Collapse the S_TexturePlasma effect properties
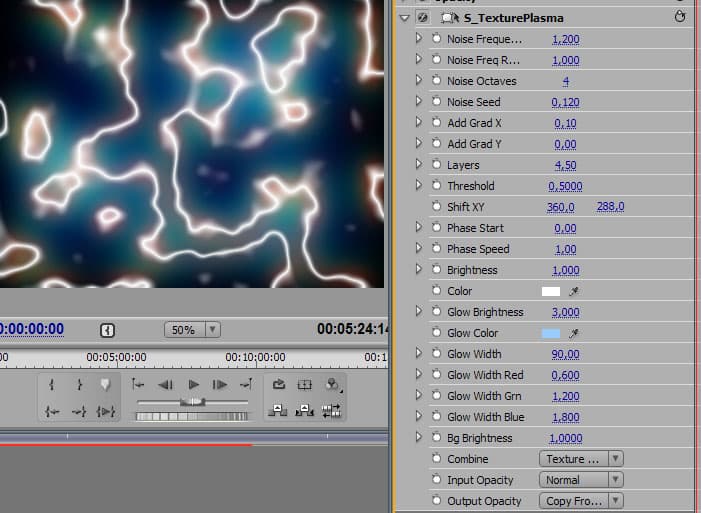Image resolution: width=701 pixels, height=513 pixels. pyautogui.click(x=404, y=18)
